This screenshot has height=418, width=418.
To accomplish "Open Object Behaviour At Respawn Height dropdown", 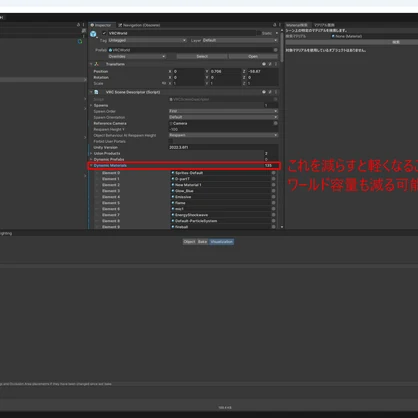I will click(x=223, y=135).
